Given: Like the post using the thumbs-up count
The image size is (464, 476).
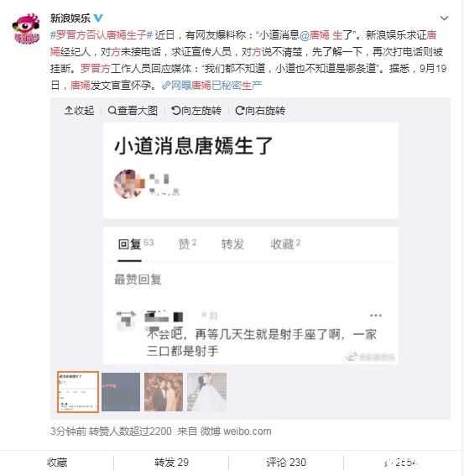Looking at the screenshot, I should coord(401,463).
